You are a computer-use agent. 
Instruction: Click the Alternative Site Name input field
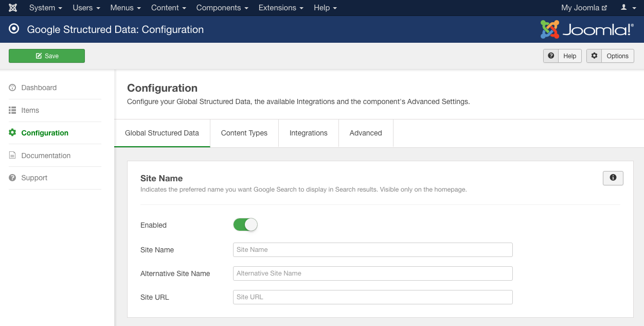tap(373, 273)
